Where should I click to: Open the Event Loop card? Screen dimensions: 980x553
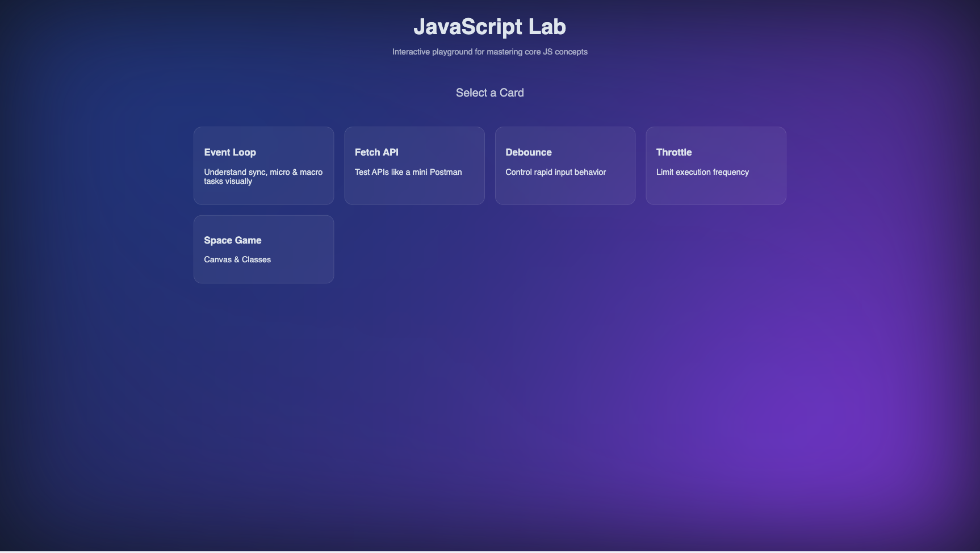263,165
